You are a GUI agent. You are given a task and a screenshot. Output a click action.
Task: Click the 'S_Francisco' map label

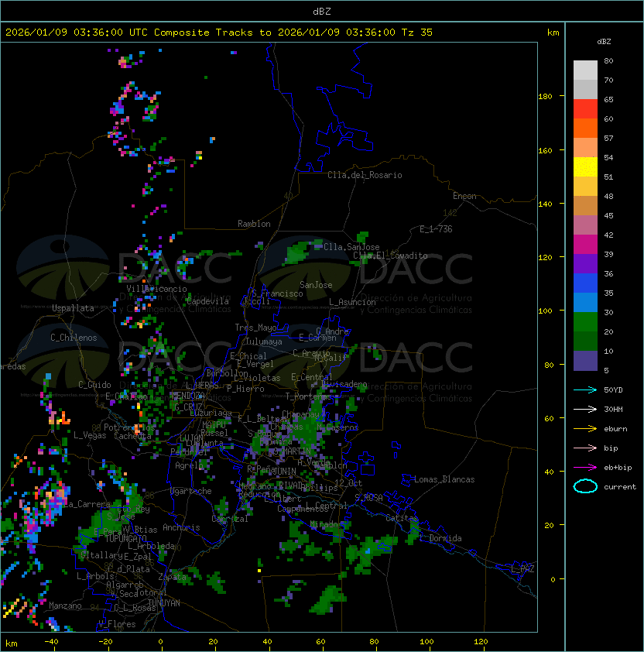click(277, 293)
